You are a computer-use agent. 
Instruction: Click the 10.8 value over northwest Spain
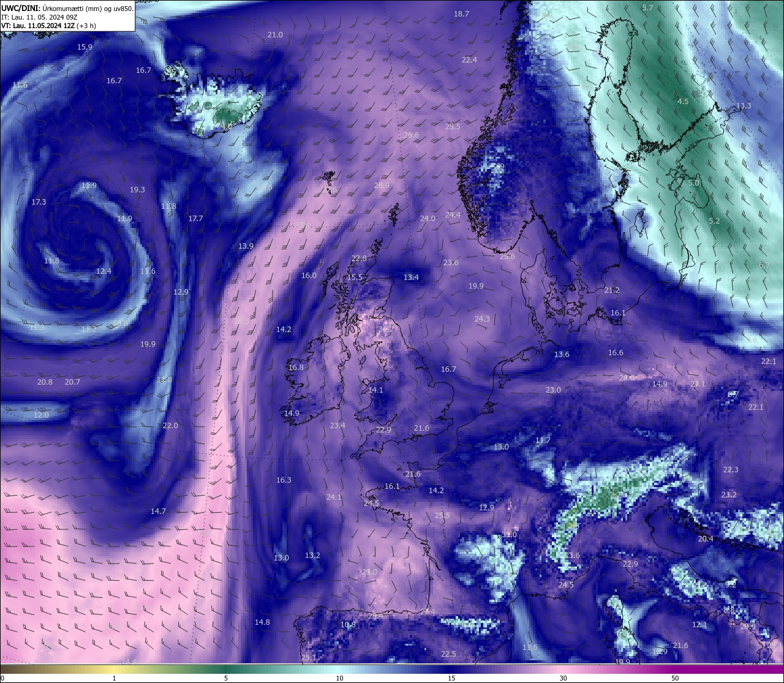click(348, 625)
